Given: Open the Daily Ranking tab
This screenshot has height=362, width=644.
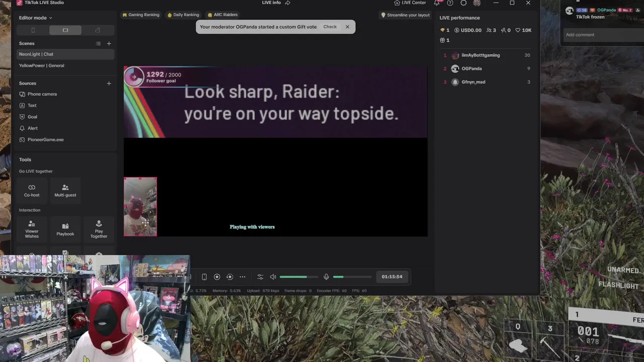Looking at the screenshot, I should [x=183, y=15].
